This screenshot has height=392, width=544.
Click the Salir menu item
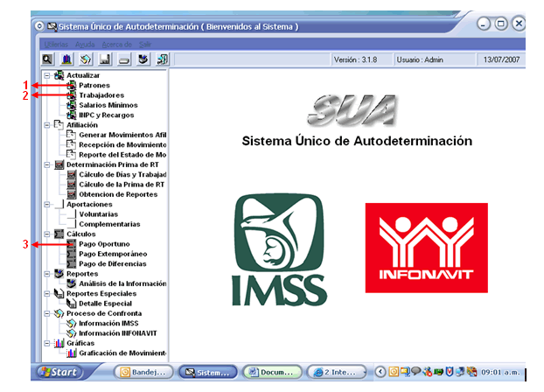click(x=145, y=45)
